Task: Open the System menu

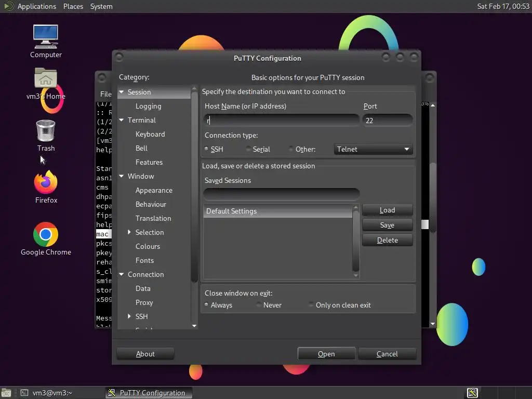Action: [101, 6]
